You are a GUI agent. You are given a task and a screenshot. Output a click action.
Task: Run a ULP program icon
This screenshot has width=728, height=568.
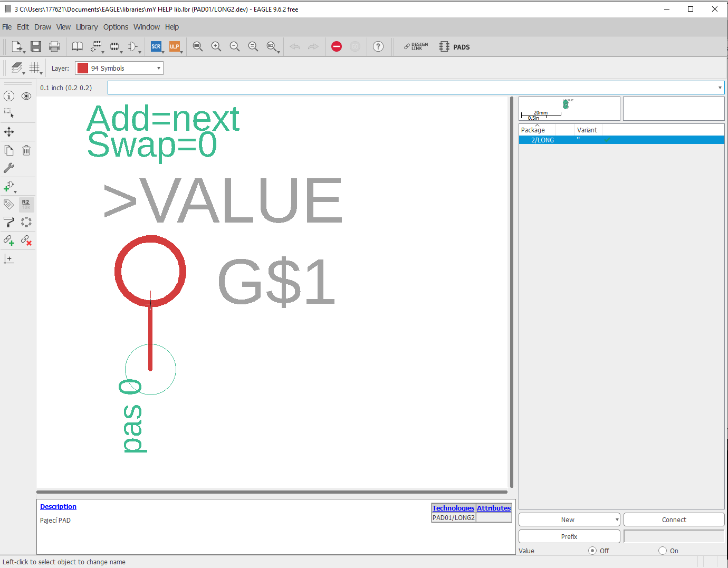[x=174, y=46]
